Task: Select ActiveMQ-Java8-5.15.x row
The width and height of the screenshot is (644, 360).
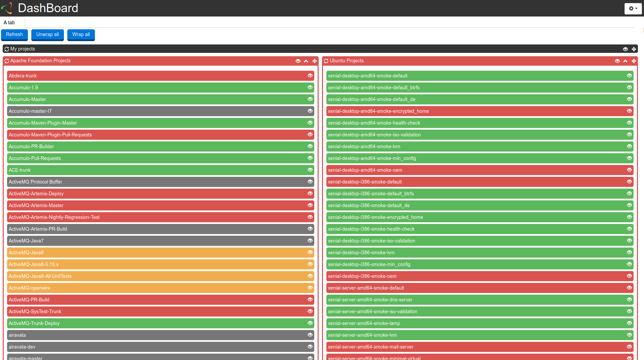Action: [x=160, y=264]
